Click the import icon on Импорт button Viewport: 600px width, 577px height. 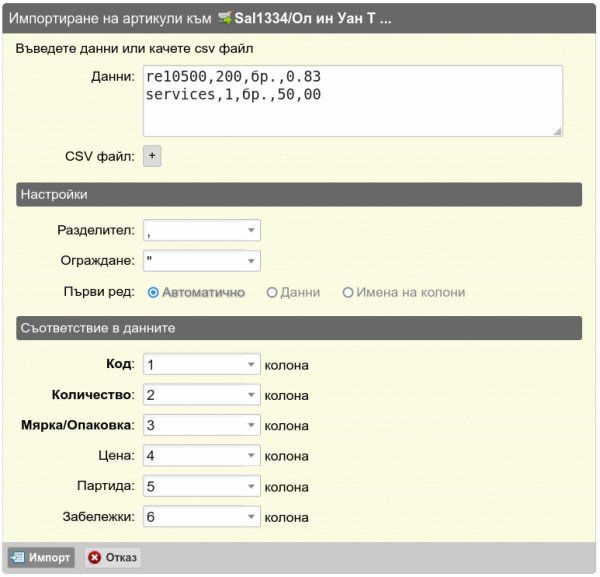click(18, 557)
